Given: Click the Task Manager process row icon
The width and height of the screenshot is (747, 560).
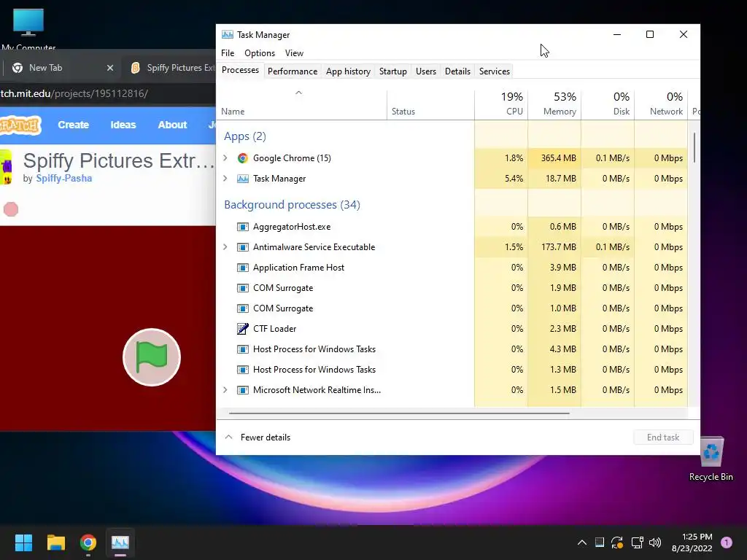Looking at the screenshot, I should (242, 179).
